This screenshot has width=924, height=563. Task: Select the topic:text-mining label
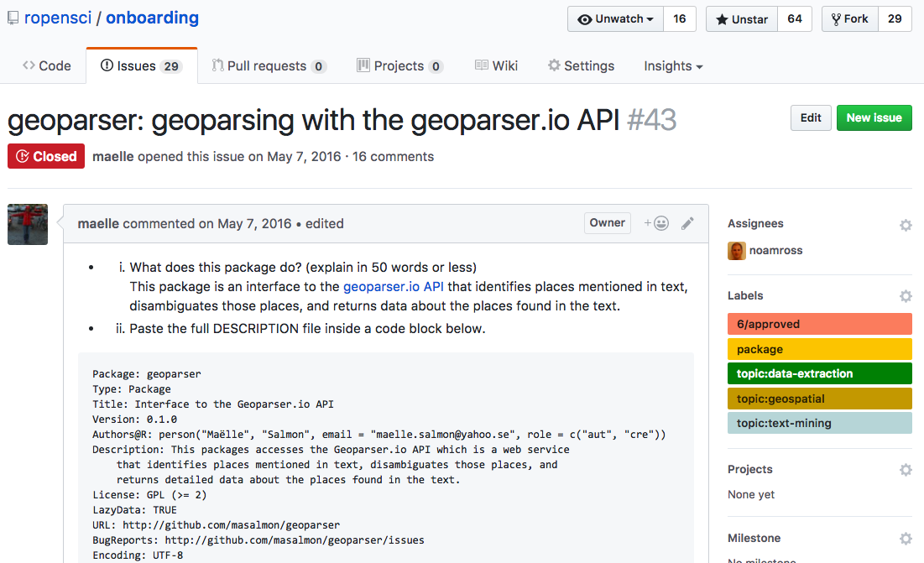tap(820, 423)
